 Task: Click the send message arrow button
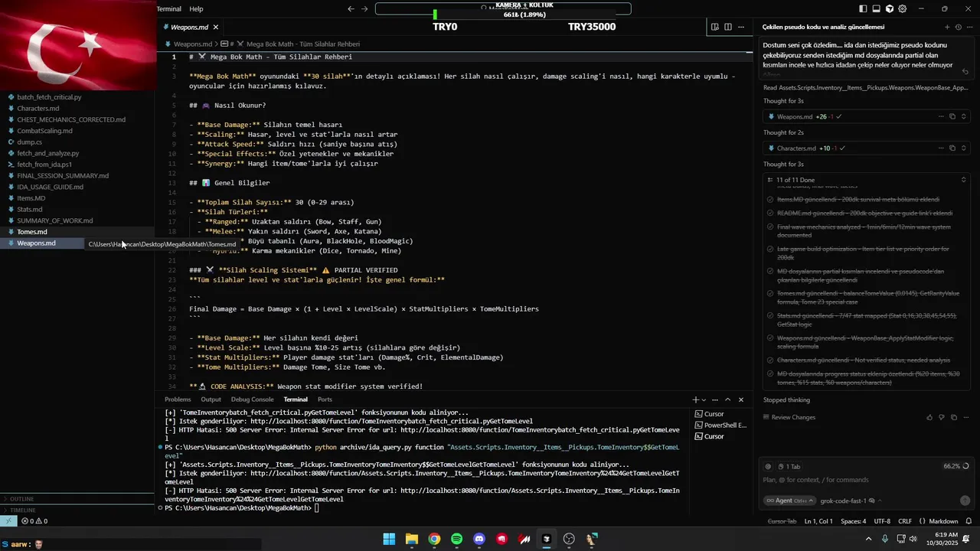click(965, 500)
